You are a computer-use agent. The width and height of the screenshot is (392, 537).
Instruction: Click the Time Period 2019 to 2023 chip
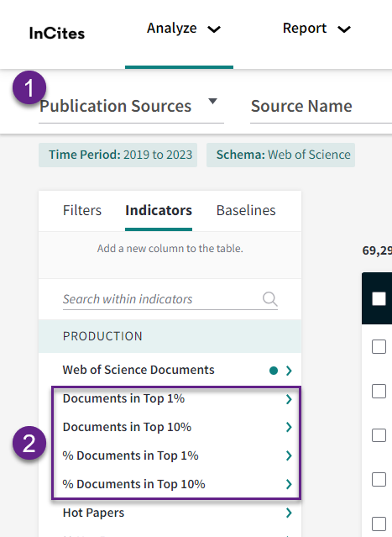[x=118, y=155]
